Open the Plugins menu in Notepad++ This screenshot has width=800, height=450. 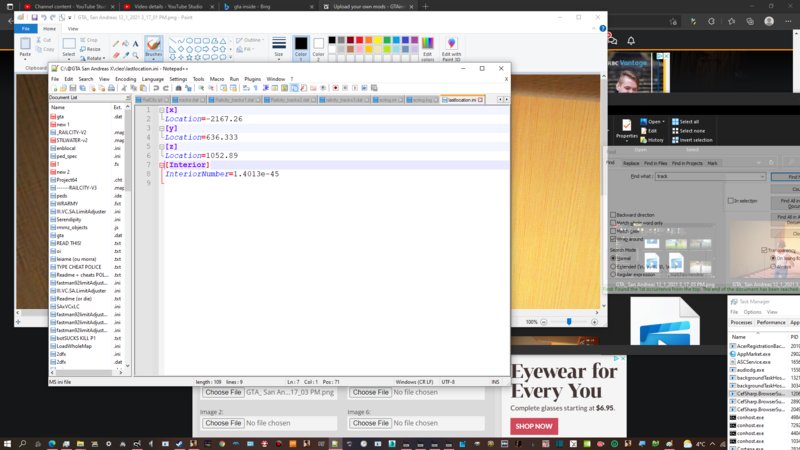click(x=253, y=79)
